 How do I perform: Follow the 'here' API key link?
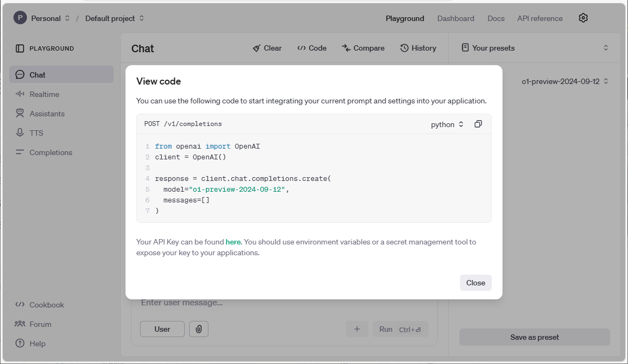tap(233, 242)
